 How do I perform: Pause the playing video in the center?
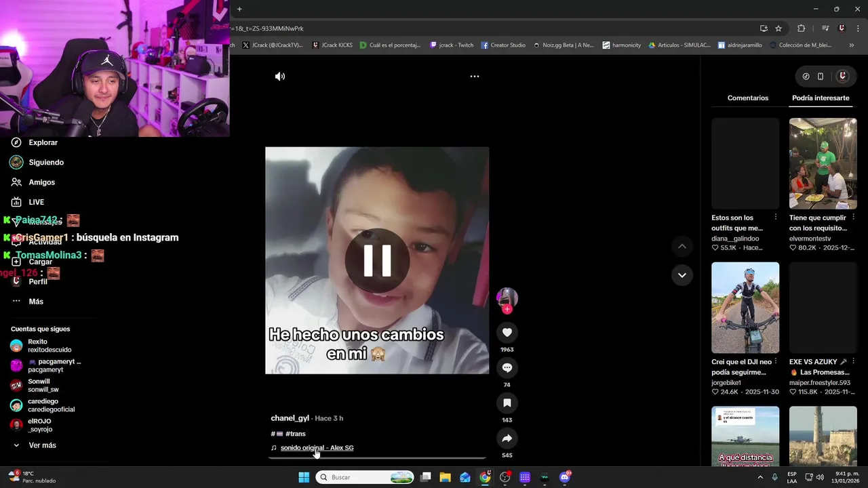(x=377, y=260)
